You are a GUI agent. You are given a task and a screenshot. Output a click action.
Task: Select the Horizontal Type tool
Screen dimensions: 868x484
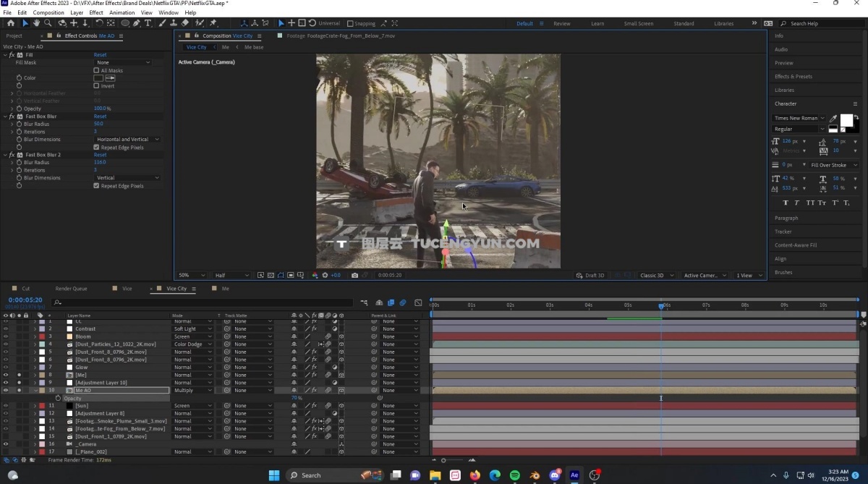(148, 23)
